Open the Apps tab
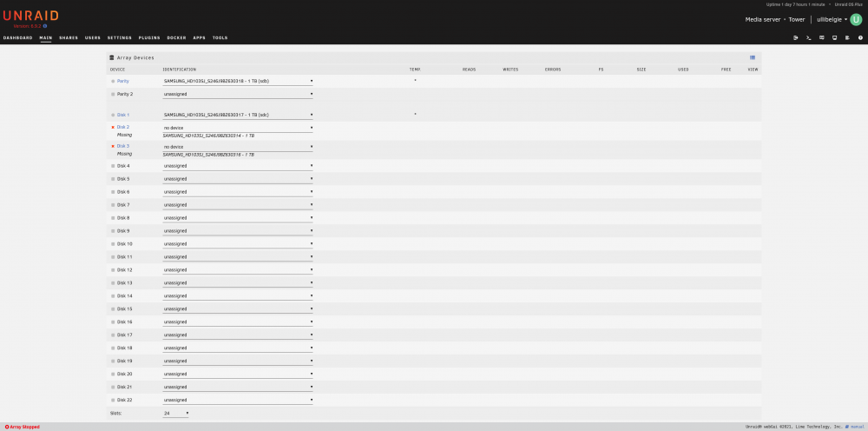The width and height of the screenshot is (868, 431). tap(200, 37)
